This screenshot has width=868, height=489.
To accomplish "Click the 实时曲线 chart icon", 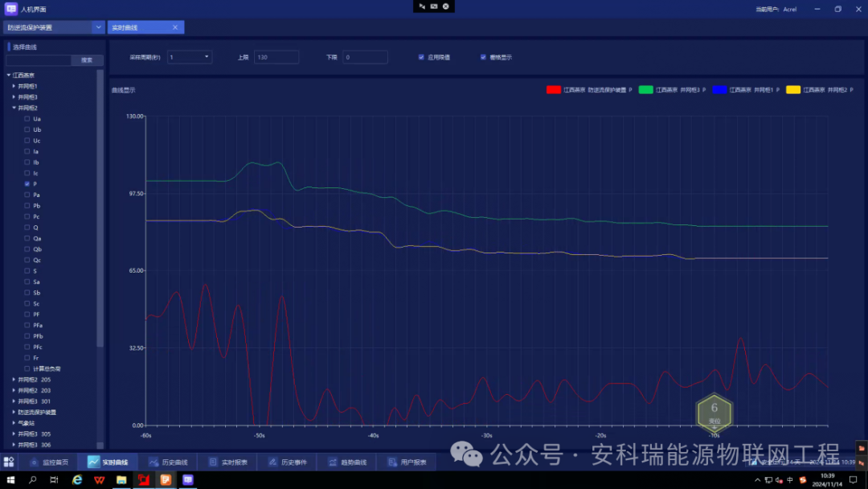I will tap(93, 462).
